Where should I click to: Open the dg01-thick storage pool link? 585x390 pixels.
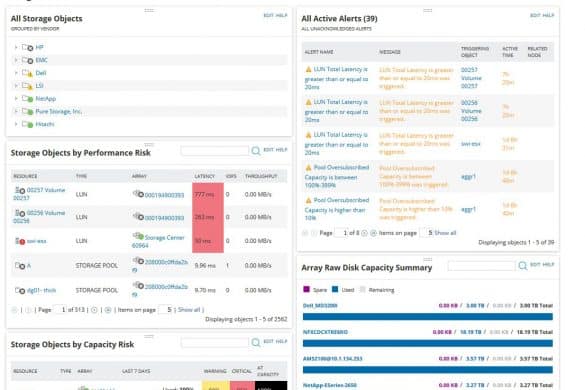41,290
